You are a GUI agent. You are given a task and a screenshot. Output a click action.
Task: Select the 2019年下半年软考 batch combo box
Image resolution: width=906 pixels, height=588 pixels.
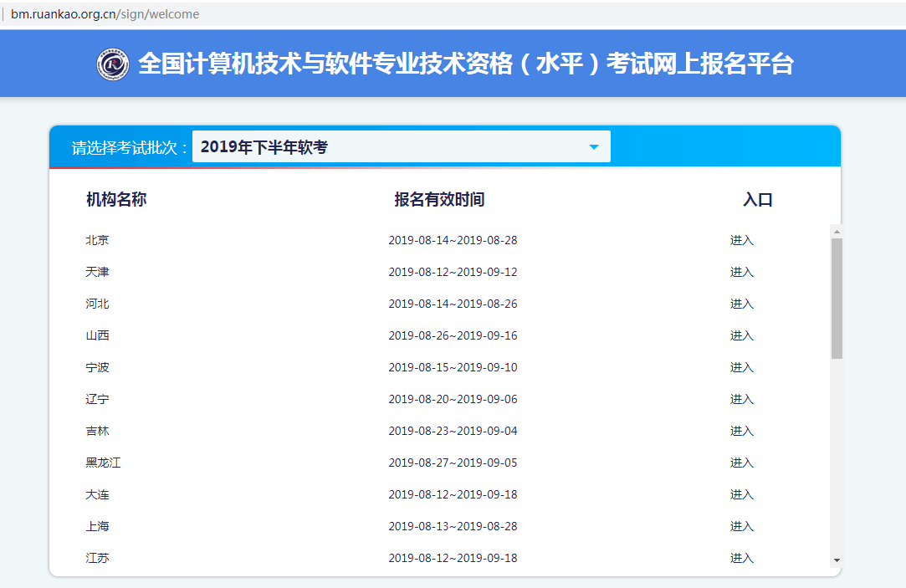pyautogui.click(x=401, y=146)
